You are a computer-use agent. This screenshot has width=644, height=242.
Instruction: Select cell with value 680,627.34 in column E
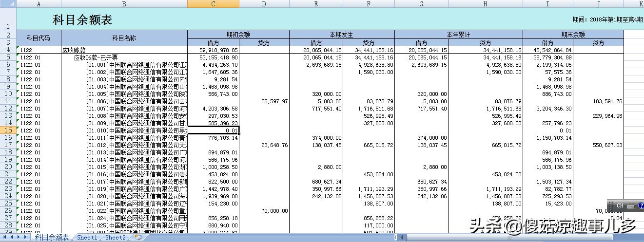click(316, 181)
